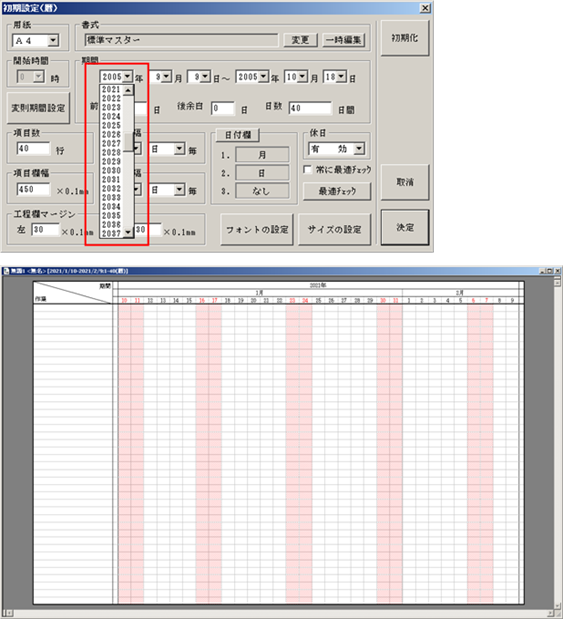
Task: Select 2028 in the year list
Action: coord(111,152)
